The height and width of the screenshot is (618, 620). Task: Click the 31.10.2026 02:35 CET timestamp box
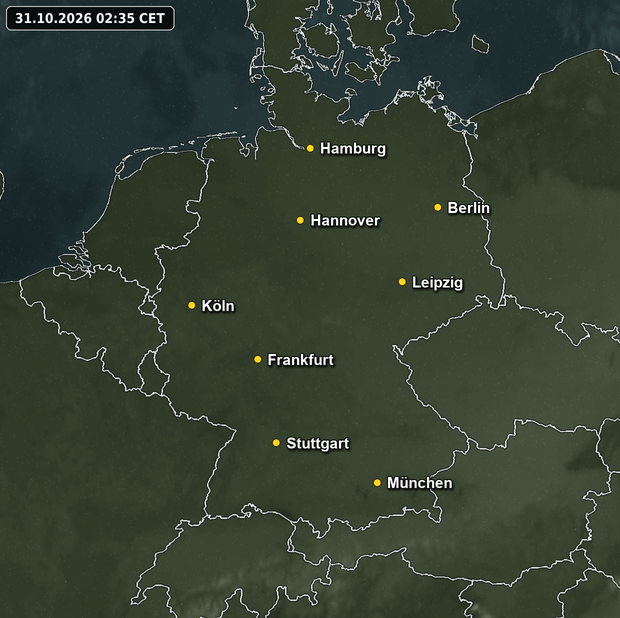(90, 18)
